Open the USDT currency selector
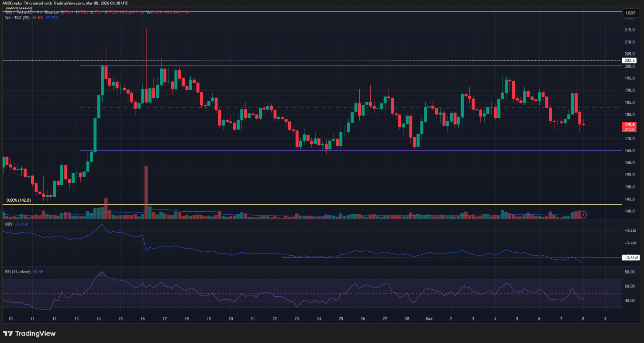Viewport: 644px width, 343px height. (x=630, y=13)
